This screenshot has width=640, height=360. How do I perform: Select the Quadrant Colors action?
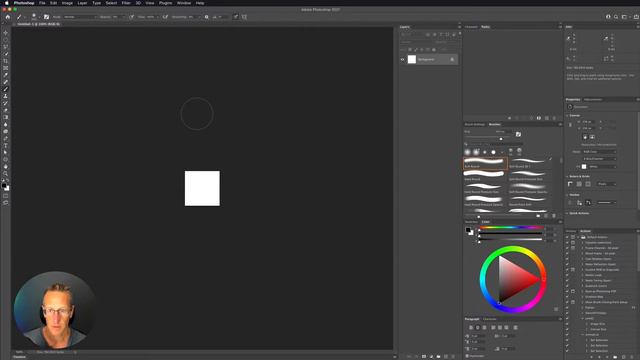[x=596, y=286]
